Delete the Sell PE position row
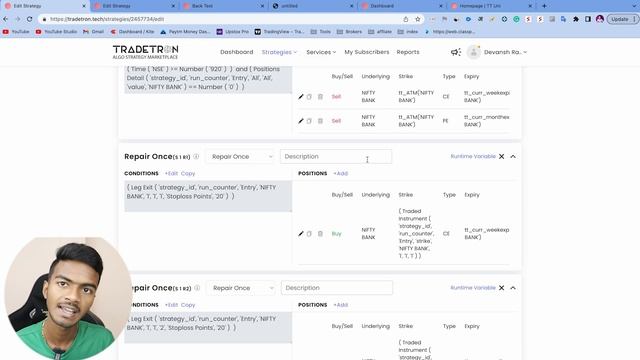 point(320,121)
